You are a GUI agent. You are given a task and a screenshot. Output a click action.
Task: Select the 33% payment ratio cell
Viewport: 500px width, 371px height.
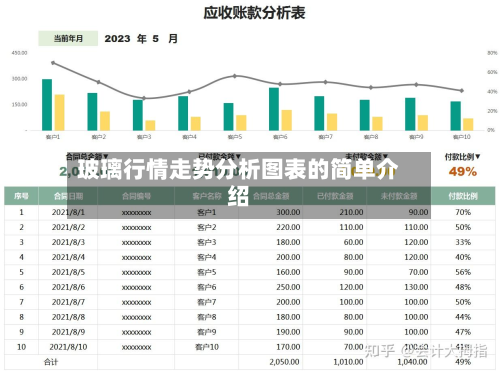click(x=463, y=242)
